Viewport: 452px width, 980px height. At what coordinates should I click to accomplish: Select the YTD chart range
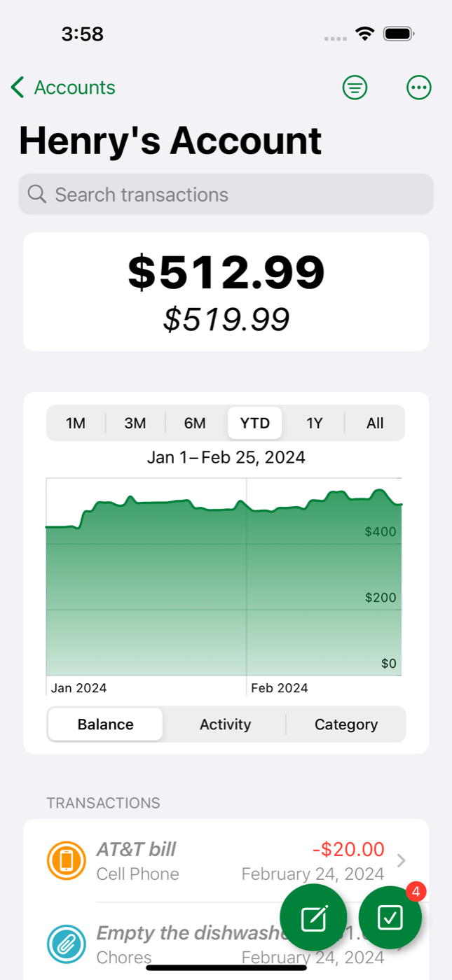[254, 423]
